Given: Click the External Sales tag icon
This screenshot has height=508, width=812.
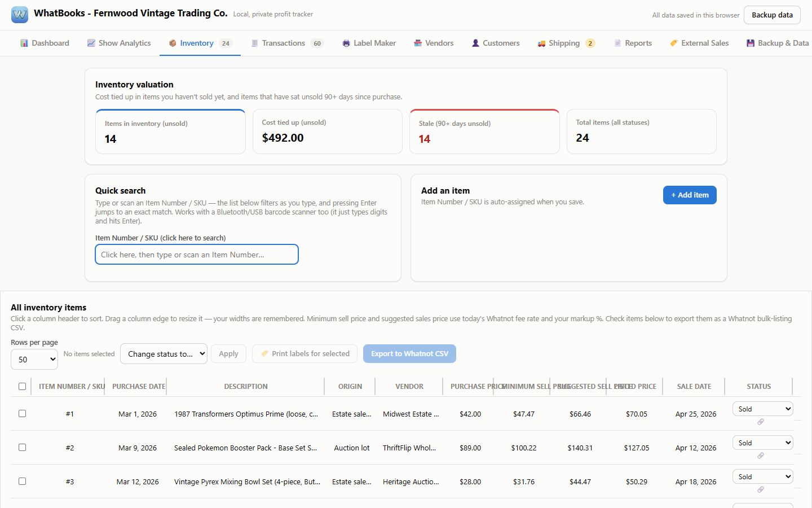Looking at the screenshot, I should [674, 43].
